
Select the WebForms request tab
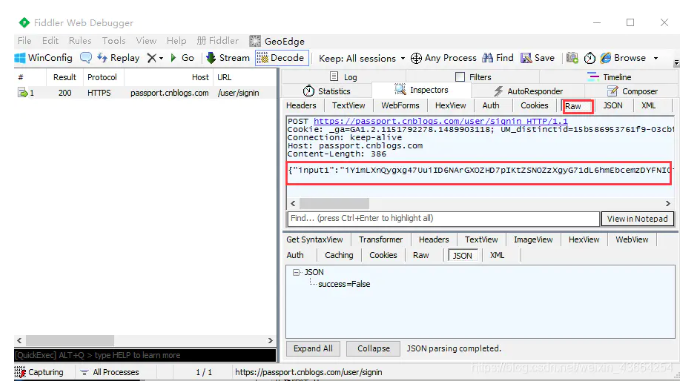point(400,105)
